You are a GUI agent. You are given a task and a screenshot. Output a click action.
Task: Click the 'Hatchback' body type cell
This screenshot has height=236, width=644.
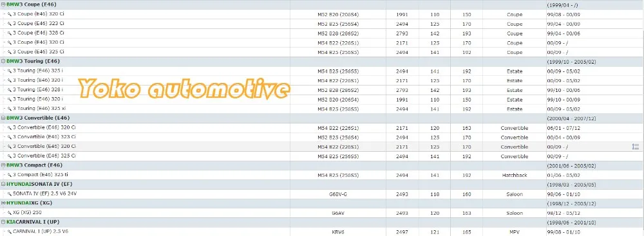[514, 176]
